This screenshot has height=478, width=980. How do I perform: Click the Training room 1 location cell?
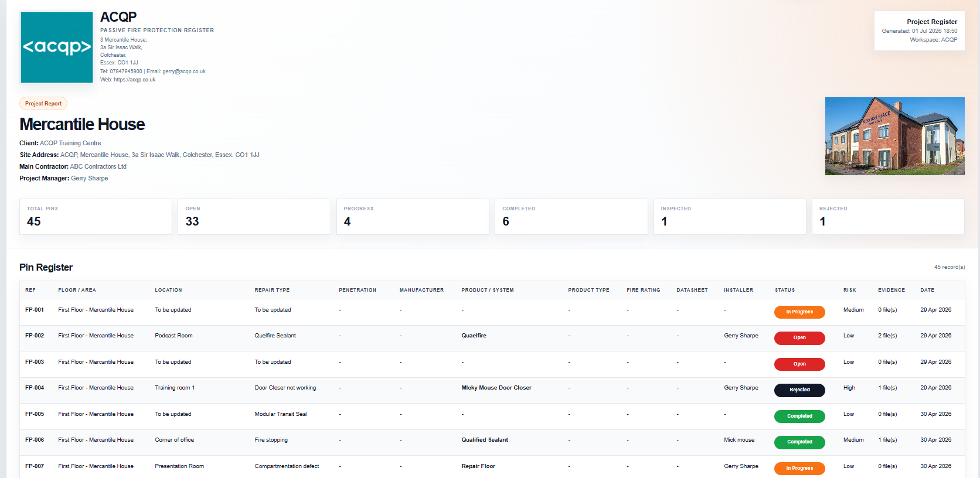(175, 388)
